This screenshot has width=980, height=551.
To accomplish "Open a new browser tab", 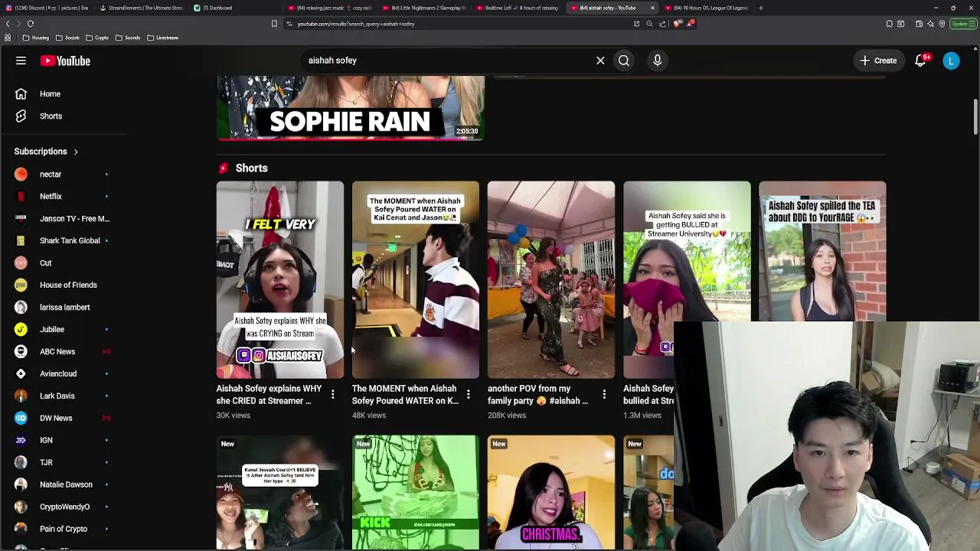I will pos(760,8).
